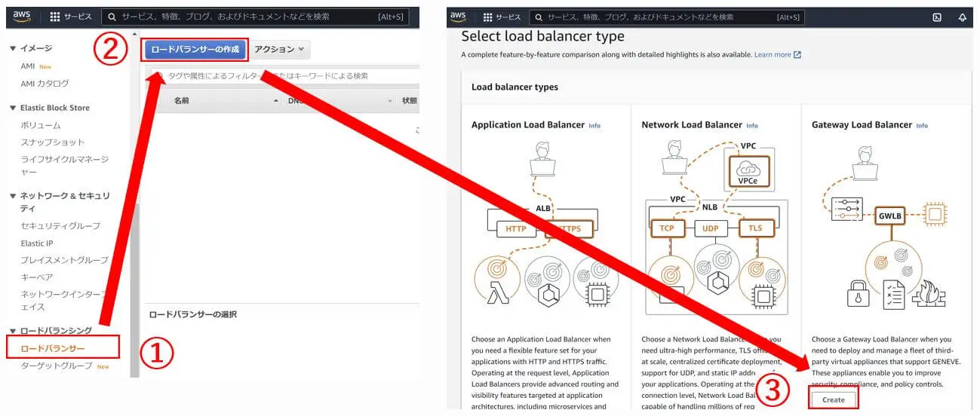Click padlock icon in gateway diagram
Image resolution: width=980 pixels, height=416 pixels.
pyautogui.click(x=858, y=293)
